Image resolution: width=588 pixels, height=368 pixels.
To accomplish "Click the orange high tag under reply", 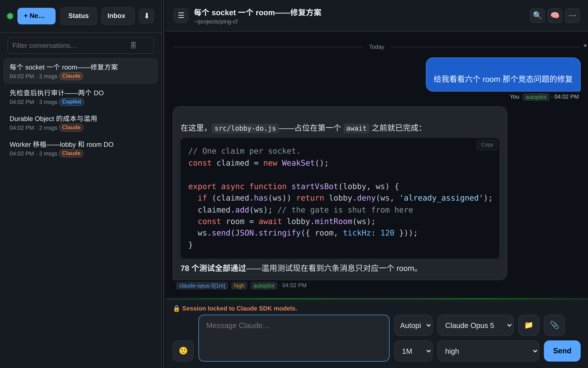I will pos(239,286).
